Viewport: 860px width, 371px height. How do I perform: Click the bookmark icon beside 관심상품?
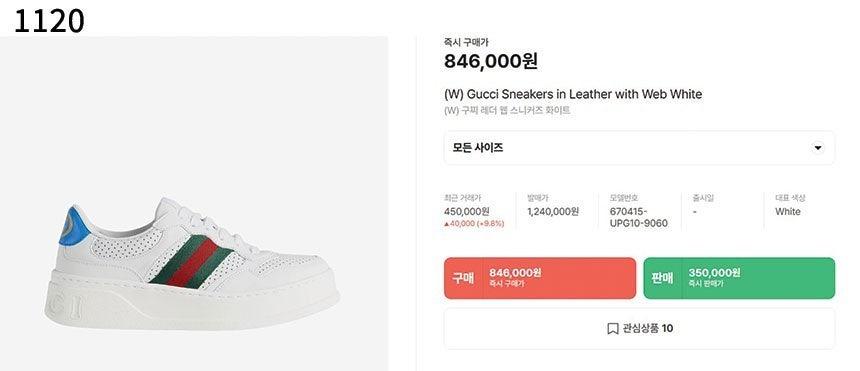[613, 329]
